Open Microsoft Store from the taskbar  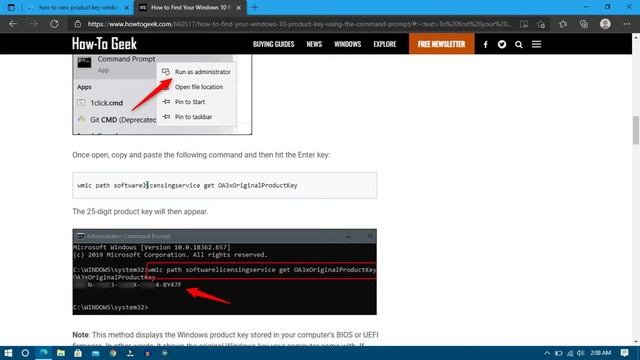coord(78,353)
